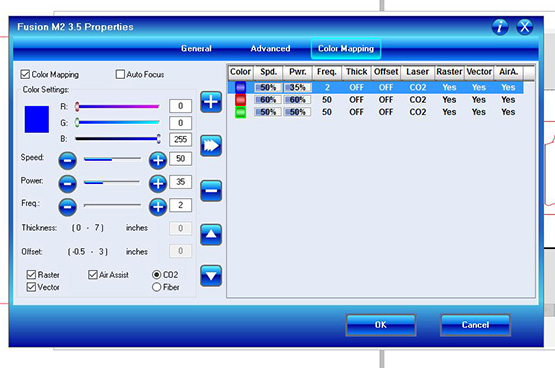Select the CO2 laser radio button
This screenshot has width=555, height=368.
point(156,275)
